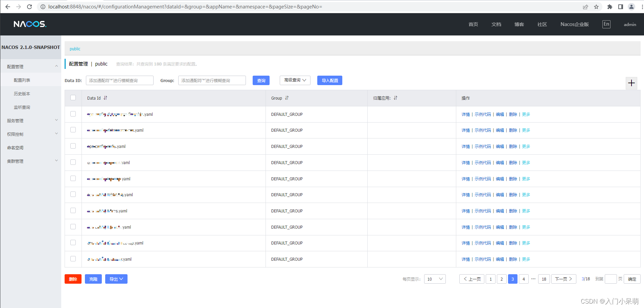Viewport: 644px width, 308px height.
Task: Click the 克隆 clone button
Action: tap(93, 279)
